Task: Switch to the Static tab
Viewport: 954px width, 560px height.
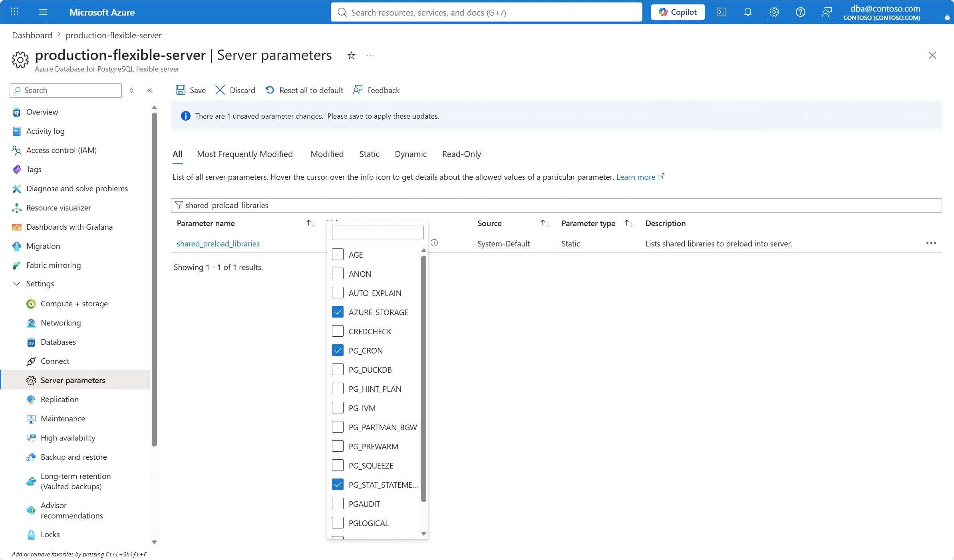Action: pos(369,154)
